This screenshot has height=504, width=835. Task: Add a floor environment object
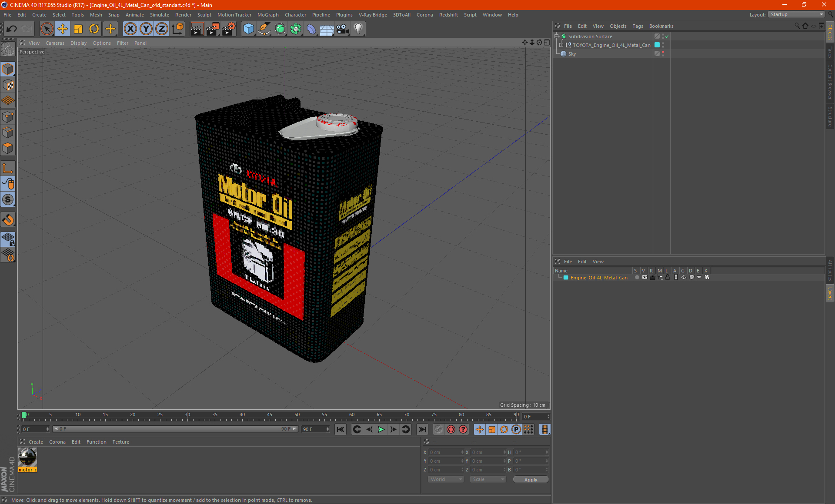327,29
